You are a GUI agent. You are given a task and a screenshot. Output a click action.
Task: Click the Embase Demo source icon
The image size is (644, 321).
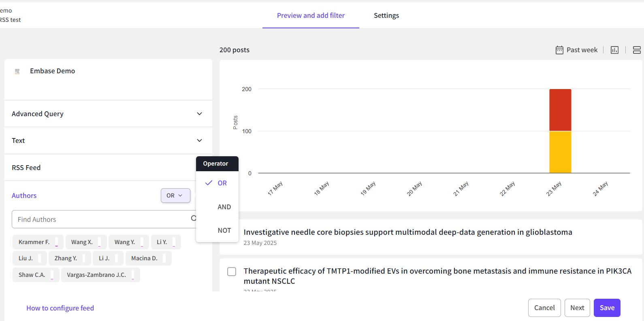coord(17,71)
